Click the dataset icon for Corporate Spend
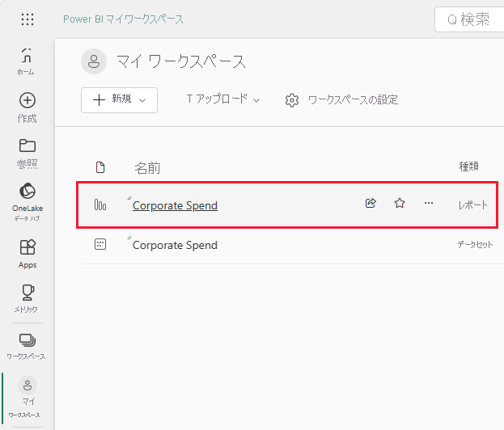Image resolution: width=504 pixels, height=430 pixels. (x=100, y=244)
